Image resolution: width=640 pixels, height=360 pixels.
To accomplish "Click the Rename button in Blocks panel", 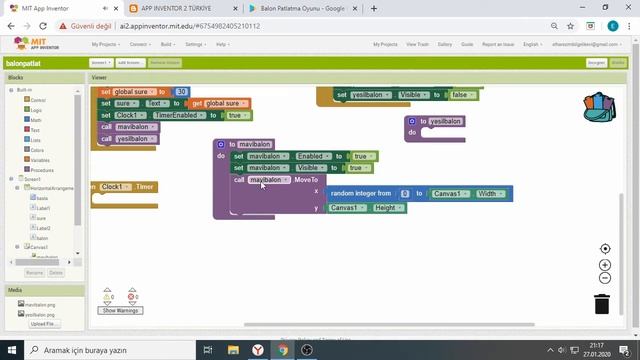I will coord(34,273).
